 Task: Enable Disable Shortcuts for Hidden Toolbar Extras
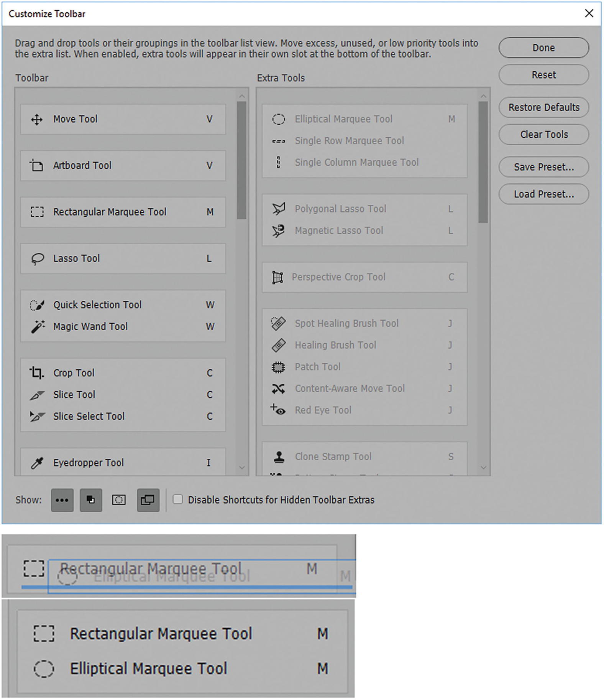click(177, 499)
